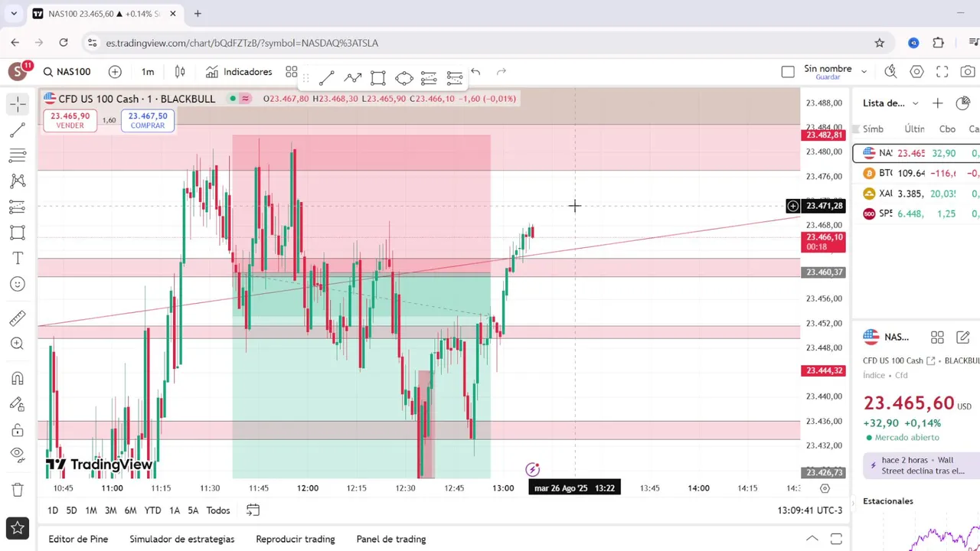Select the trend line tool in left sidebar

pos(18,130)
